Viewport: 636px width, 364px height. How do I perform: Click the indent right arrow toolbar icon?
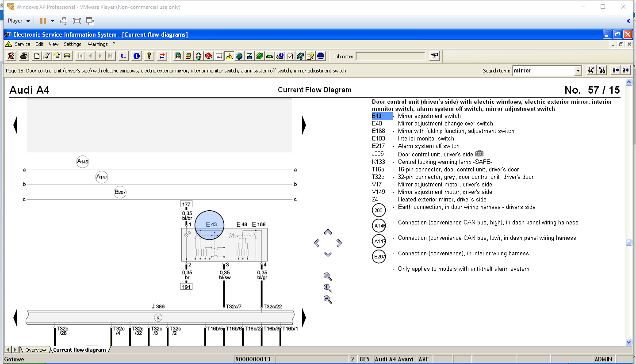click(x=625, y=70)
